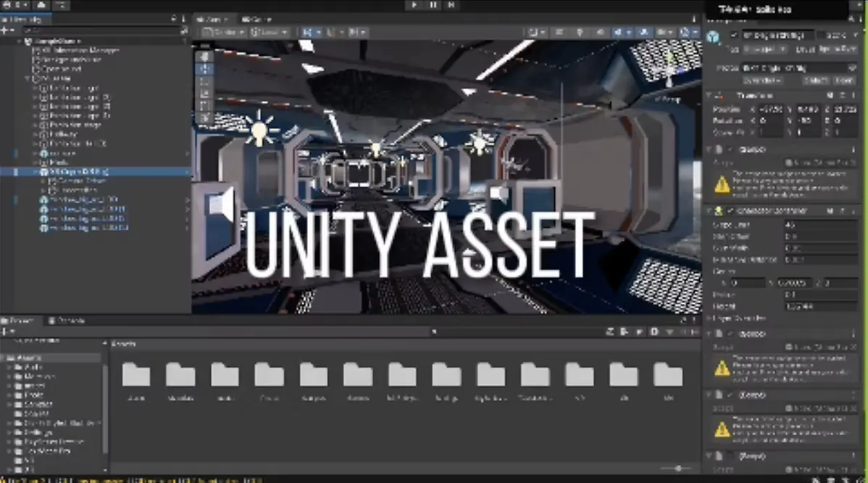
Task: Toggle the GameObject active checkbox in Inspector
Action: click(x=734, y=35)
